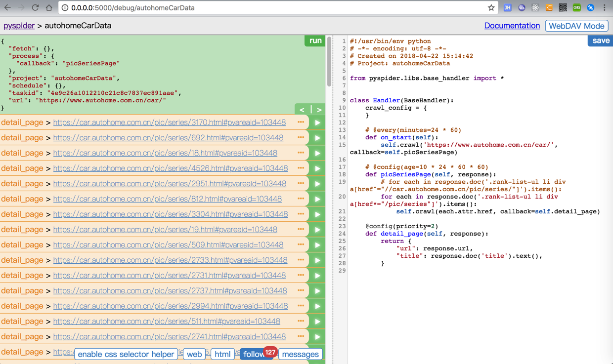613x364 pixels.
Task: Show site info for the URL
Action: coord(65,8)
